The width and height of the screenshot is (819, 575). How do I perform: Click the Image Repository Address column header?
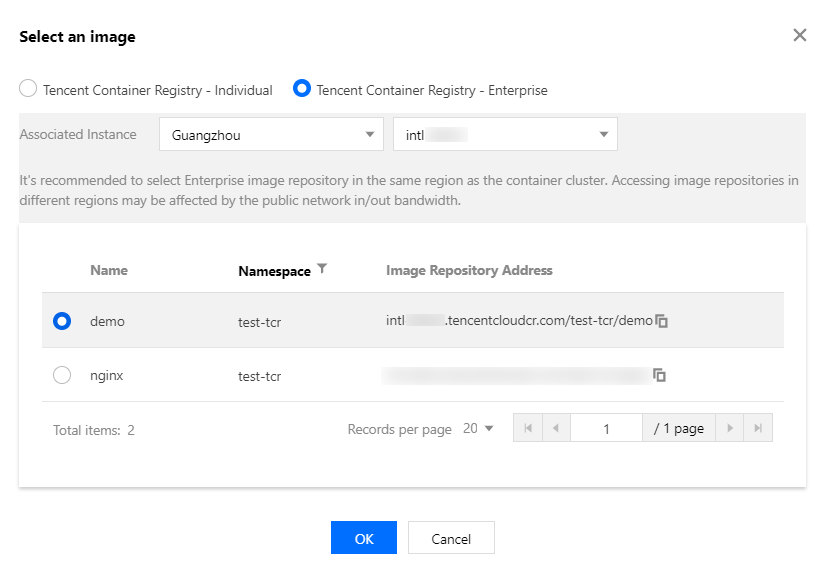[469, 270]
